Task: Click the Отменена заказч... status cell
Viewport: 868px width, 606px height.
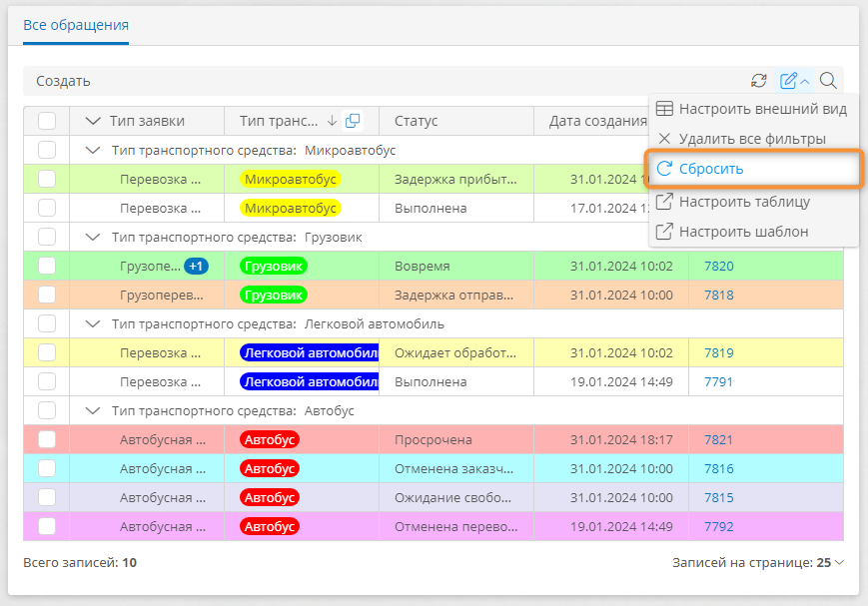Action: [x=455, y=469]
